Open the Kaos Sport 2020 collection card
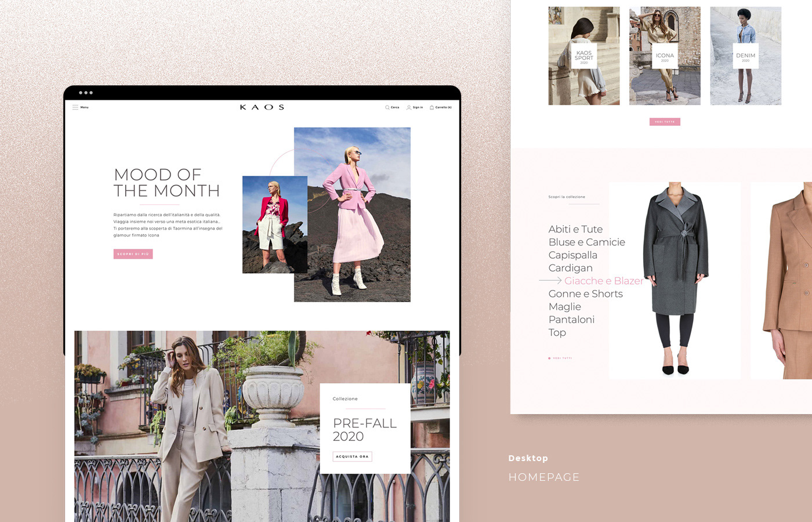 [583, 56]
